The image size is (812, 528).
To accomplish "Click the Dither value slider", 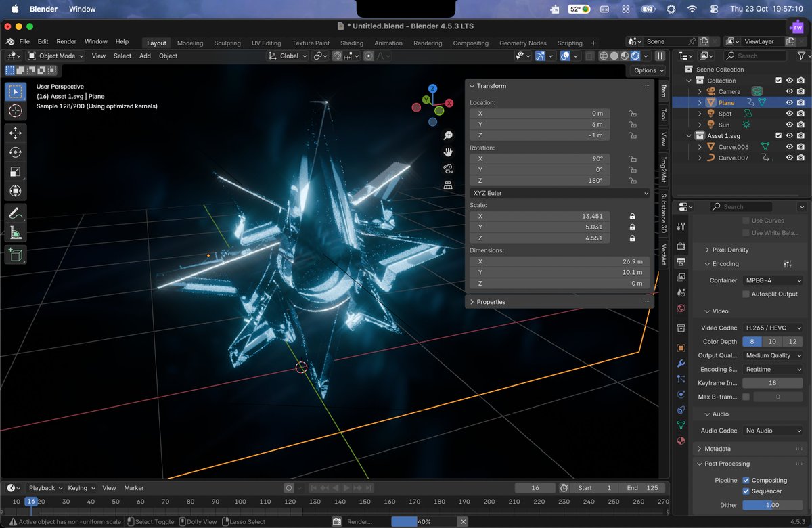I will click(772, 505).
